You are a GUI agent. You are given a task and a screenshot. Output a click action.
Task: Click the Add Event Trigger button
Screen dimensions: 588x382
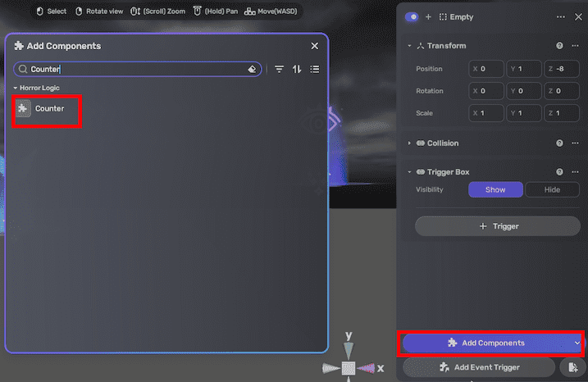click(480, 367)
